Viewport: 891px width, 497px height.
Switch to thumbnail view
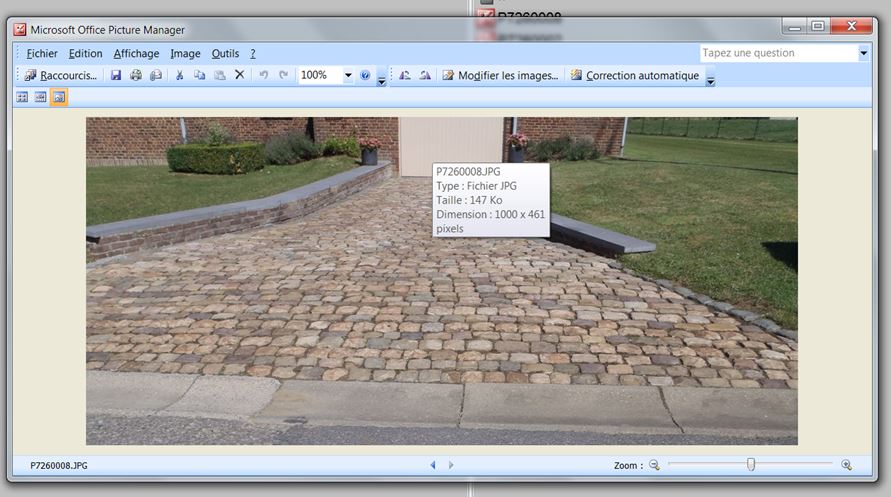[x=22, y=97]
